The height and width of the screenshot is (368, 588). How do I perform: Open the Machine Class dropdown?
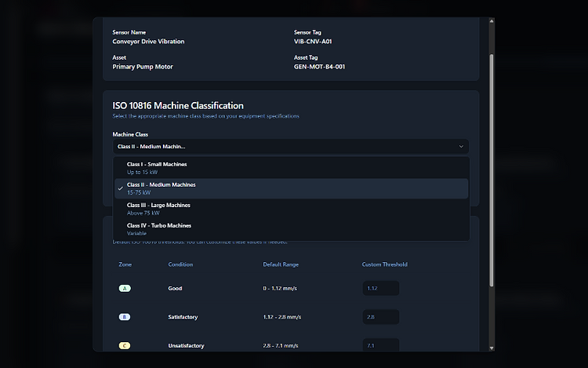click(x=291, y=146)
